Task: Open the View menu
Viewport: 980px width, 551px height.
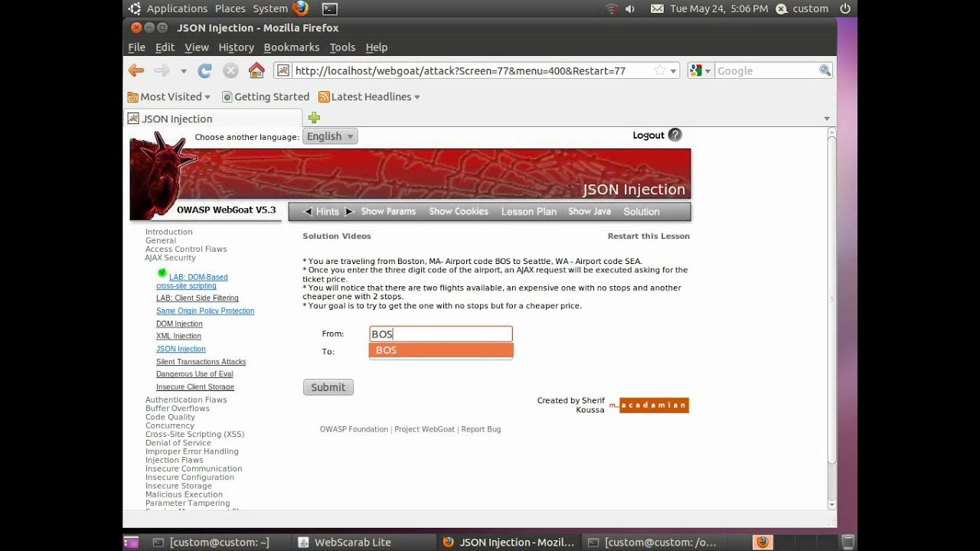Action: click(x=196, y=47)
